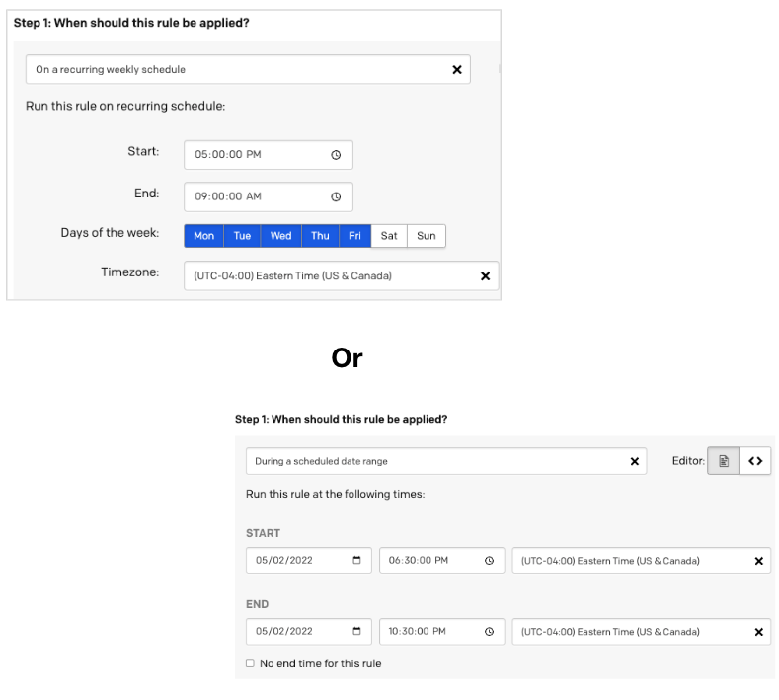Viewport: 779px width, 700px height.
Task: Open the 'During a scheduled date range' dropdown
Action: click(x=434, y=461)
